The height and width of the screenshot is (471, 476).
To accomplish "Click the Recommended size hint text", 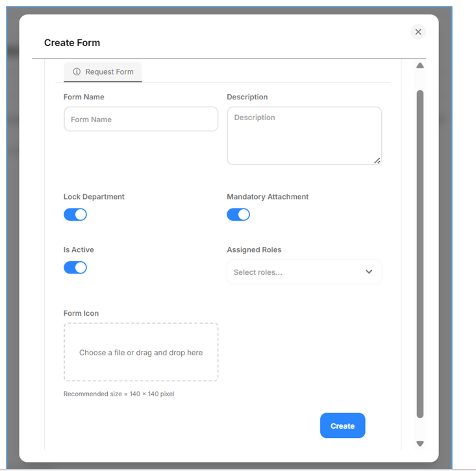I will (x=119, y=394).
